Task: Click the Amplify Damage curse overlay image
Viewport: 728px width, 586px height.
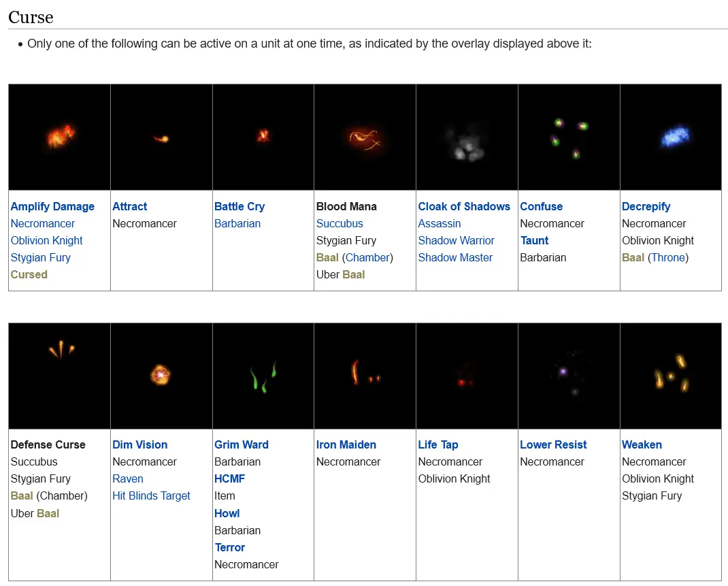Action: coord(59,137)
